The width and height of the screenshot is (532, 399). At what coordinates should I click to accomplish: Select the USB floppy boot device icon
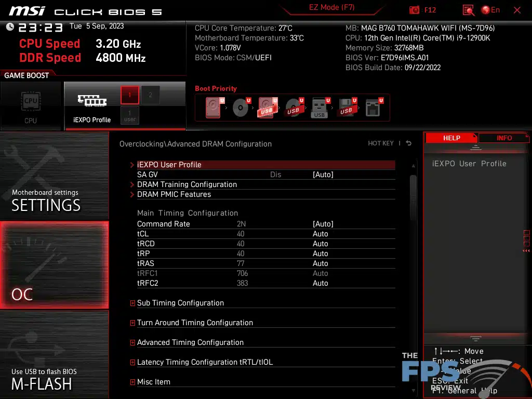click(347, 108)
